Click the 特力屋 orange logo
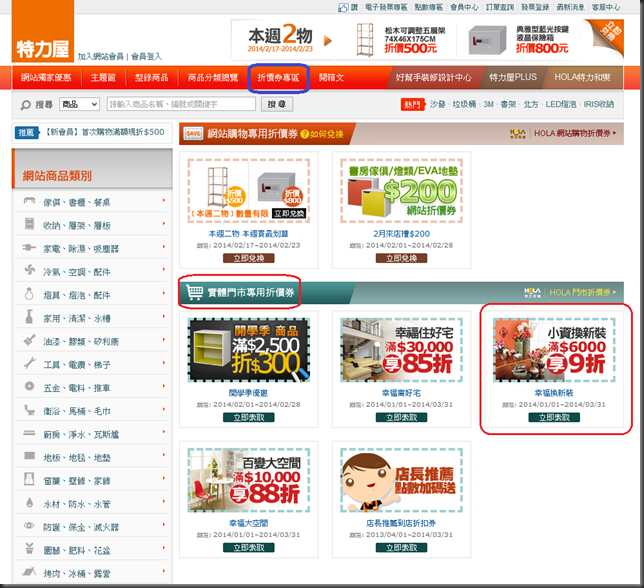The width and height of the screenshot is (644, 588). click(43, 31)
